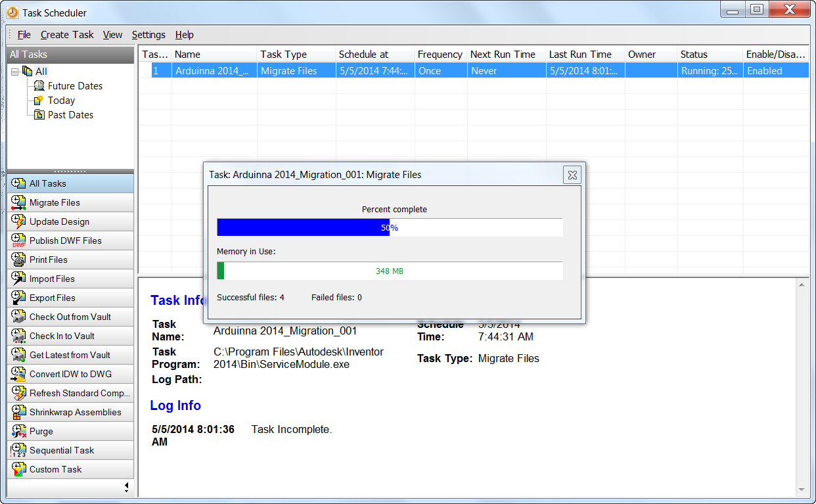Expand the task list sidebar arrow at bottom
Viewport: 816px width, 504px height.
(x=126, y=487)
